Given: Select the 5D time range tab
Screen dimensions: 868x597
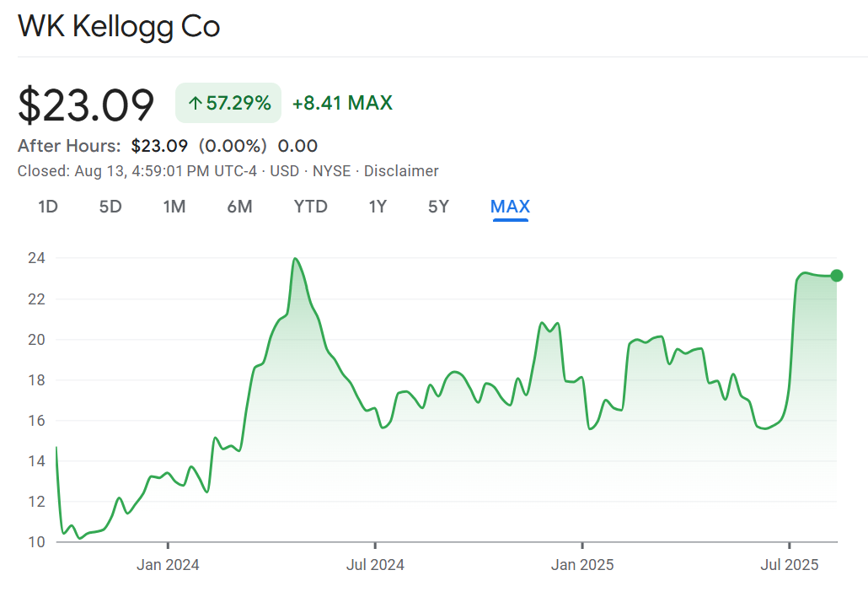Looking at the screenshot, I should pos(110,207).
